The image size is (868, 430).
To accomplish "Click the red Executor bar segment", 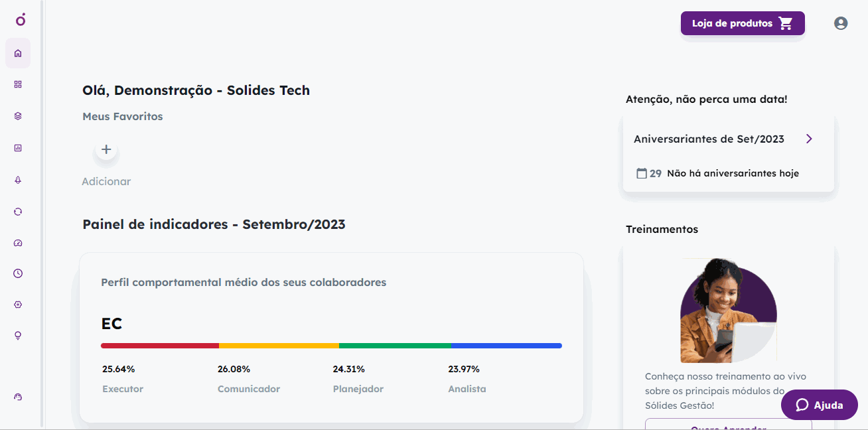I will point(160,346).
